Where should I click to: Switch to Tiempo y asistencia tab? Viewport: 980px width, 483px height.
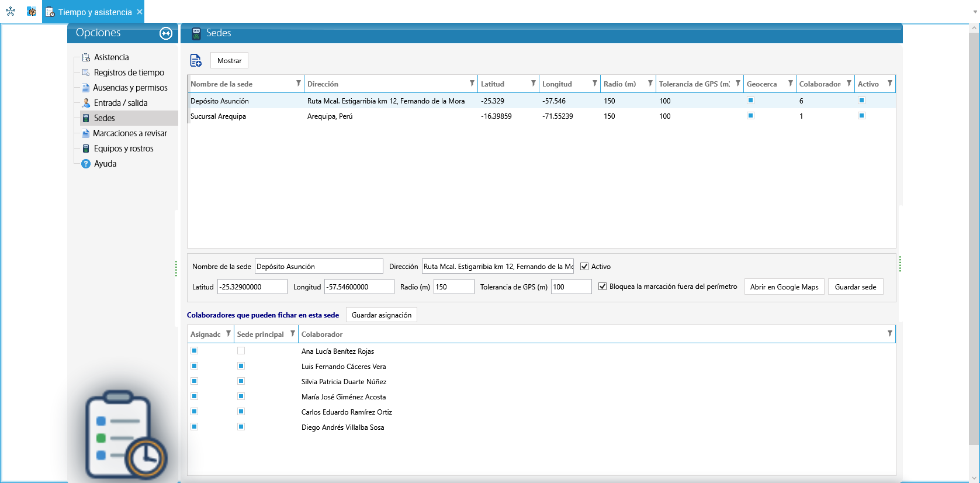(93, 12)
